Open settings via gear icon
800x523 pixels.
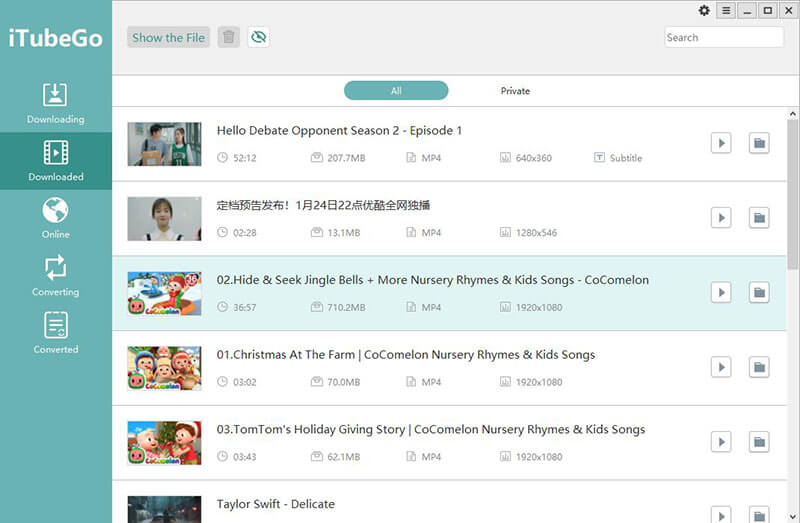[704, 11]
